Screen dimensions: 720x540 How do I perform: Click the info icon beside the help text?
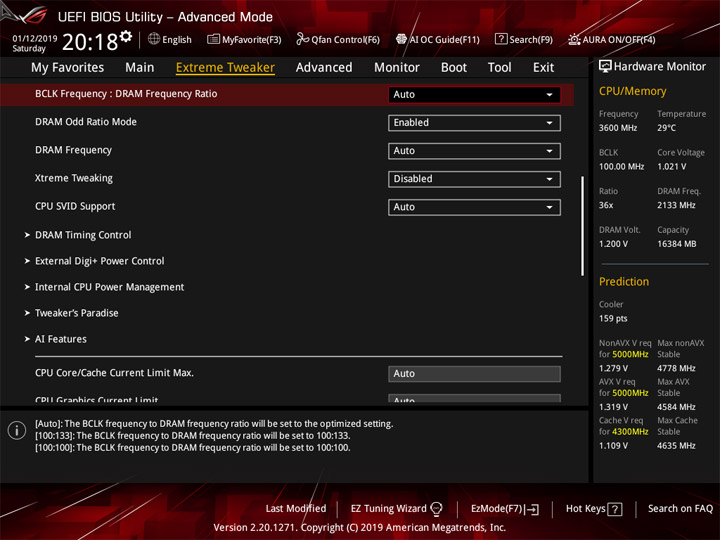tap(17, 431)
